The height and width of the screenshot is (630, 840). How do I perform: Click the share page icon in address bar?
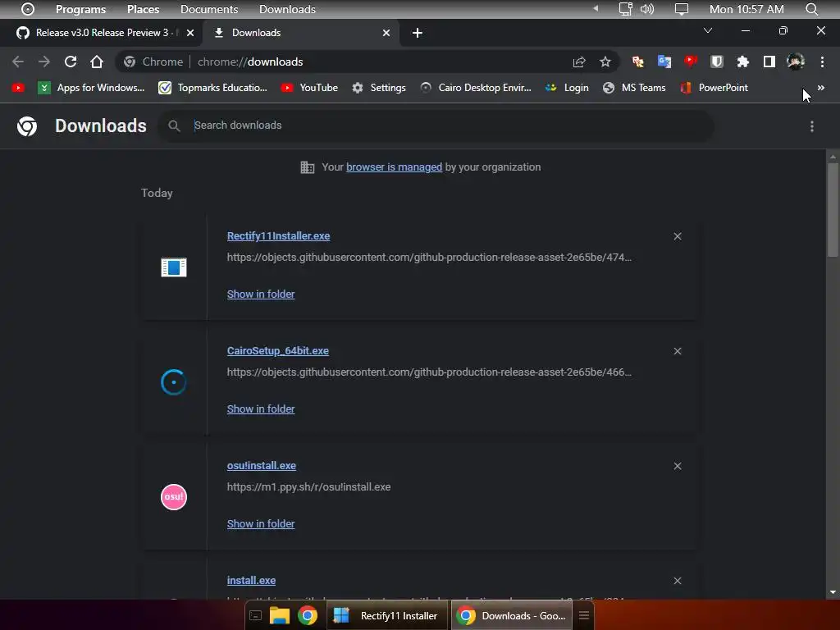pyautogui.click(x=579, y=62)
